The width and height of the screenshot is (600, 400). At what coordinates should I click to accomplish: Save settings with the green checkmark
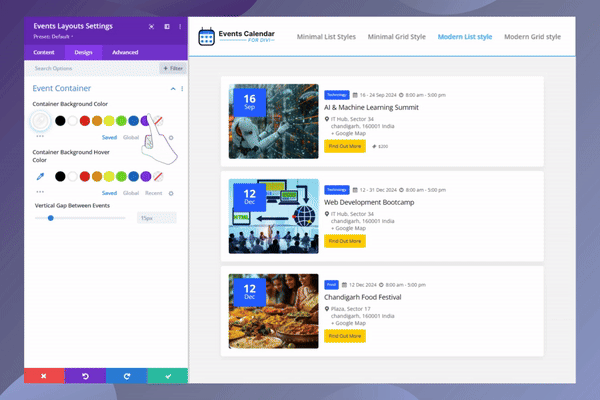(x=168, y=376)
